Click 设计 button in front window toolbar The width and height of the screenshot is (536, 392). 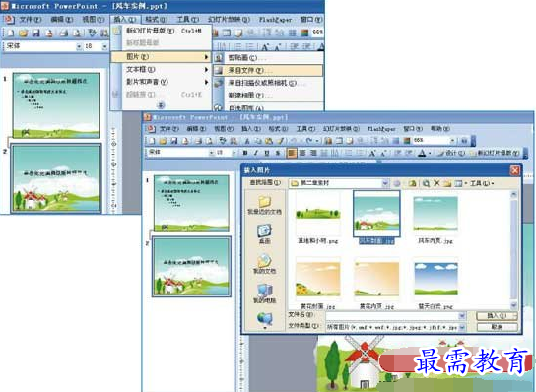pos(451,153)
